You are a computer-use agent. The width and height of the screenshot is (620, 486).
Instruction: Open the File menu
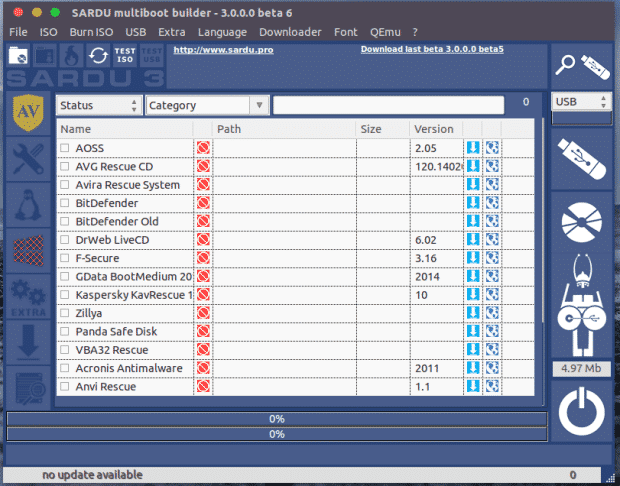(18, 32)
